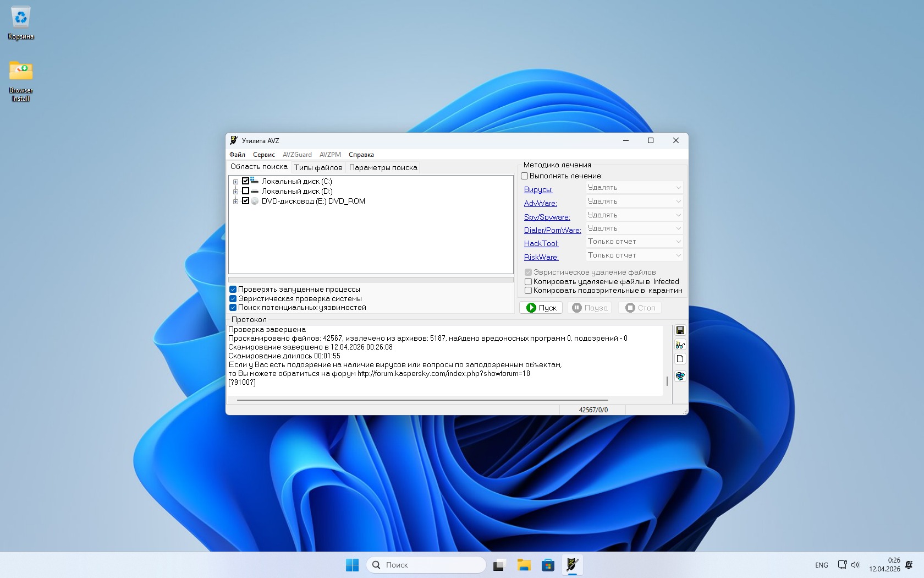Switch to the 'Типы файлов' tab

[318, 167]
